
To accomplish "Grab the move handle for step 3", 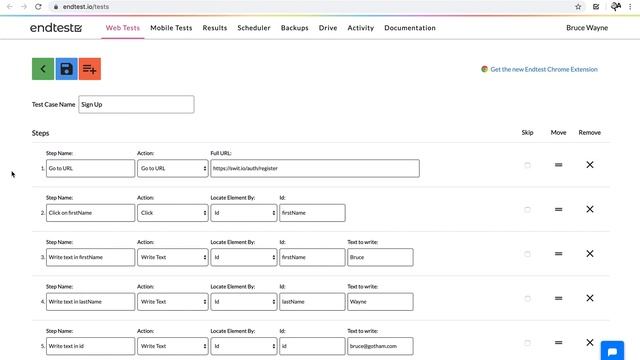I will coord(558,254).
